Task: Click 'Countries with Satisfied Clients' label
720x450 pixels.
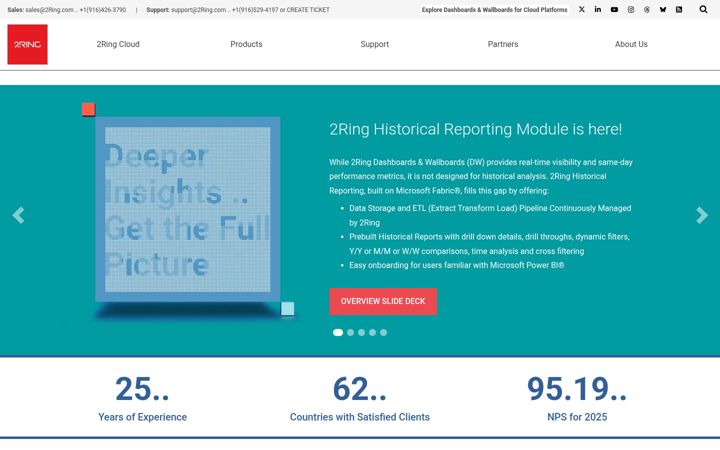Action: (x=360, y=417)
